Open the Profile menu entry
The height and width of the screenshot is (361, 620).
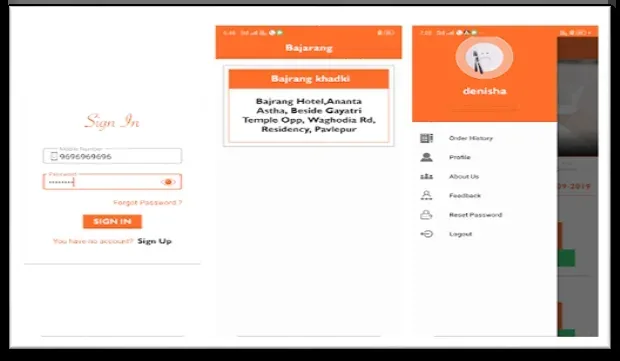(x=459, y=157)
